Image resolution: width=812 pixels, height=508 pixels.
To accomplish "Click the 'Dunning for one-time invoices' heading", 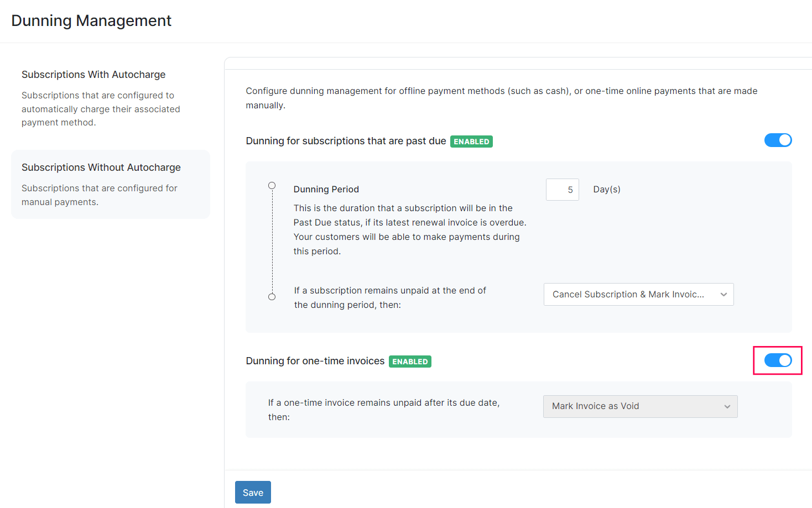I will (x=315, y=361).
